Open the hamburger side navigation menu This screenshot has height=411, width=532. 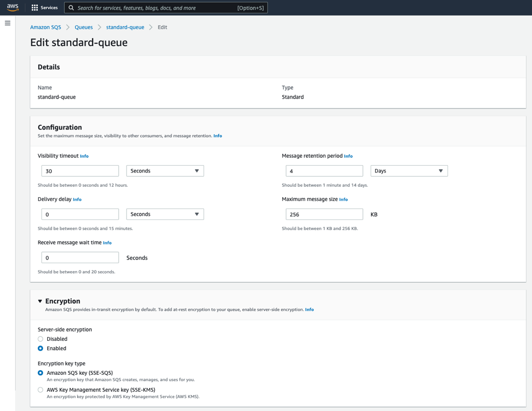coord(7,23)
